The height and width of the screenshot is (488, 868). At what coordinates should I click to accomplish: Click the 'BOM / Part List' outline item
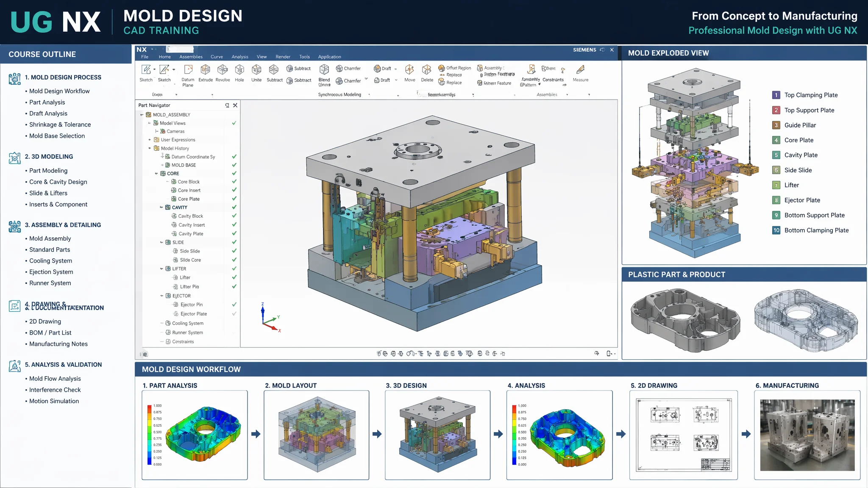point(50,333)
